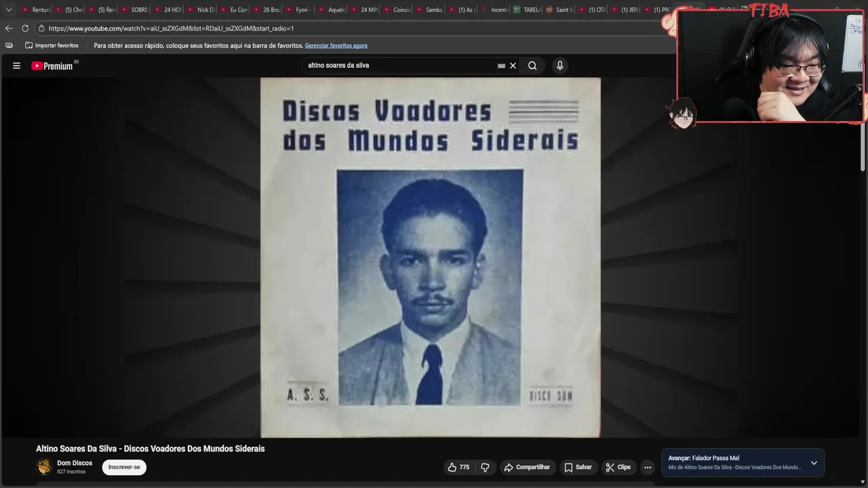This screenshot has width=868, height=488.
Task: Start voice search with the microphone
Action: [x=559, y=66]
